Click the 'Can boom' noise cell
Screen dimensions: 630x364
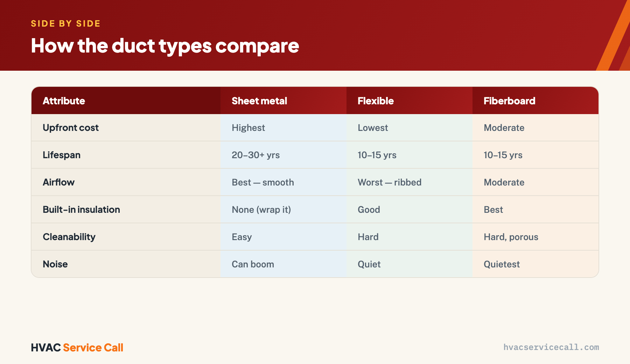283,264
